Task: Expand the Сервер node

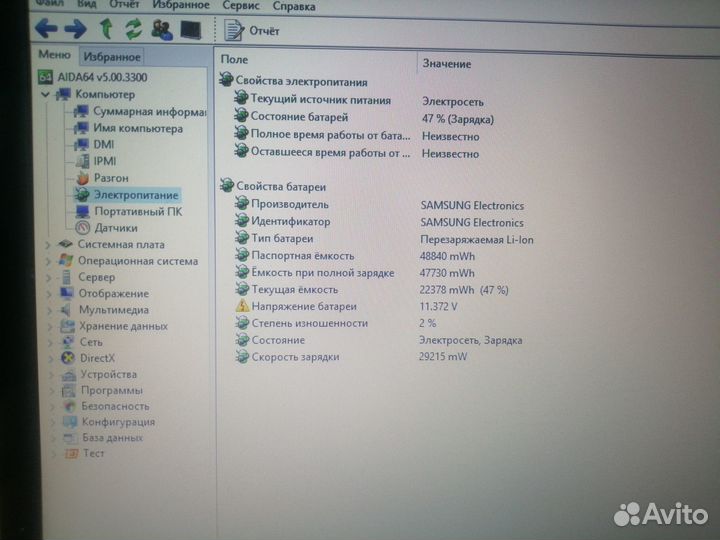Action: pyautogui.click(x=49, y=278)
